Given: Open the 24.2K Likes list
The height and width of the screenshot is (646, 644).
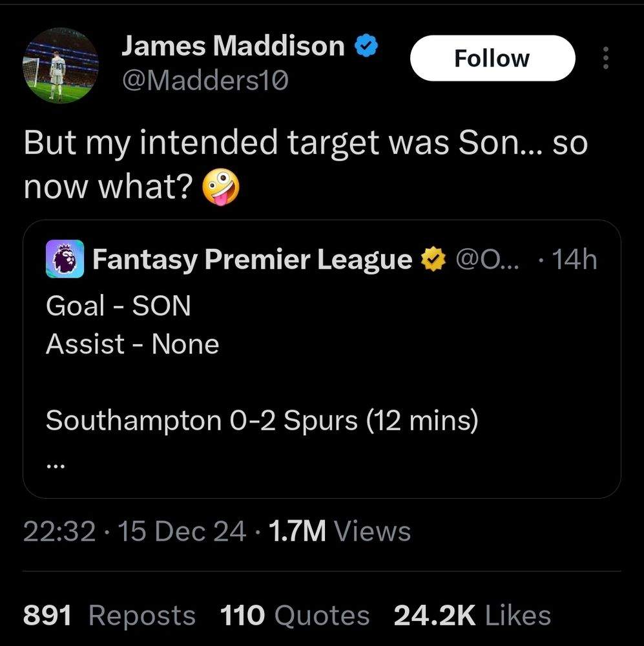Looking at the screenshot, I should [x=472, y=616].
